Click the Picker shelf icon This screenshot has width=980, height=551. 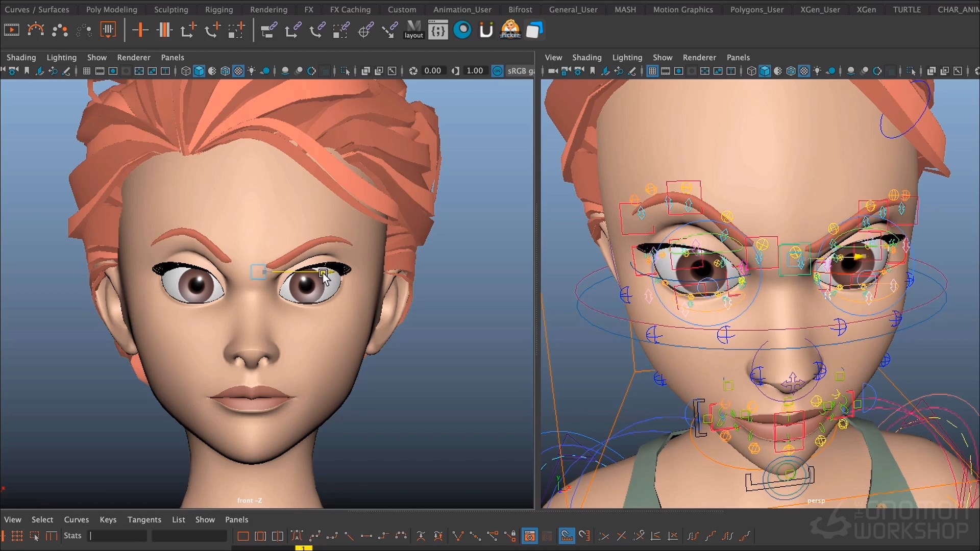(x=510, y=30)
